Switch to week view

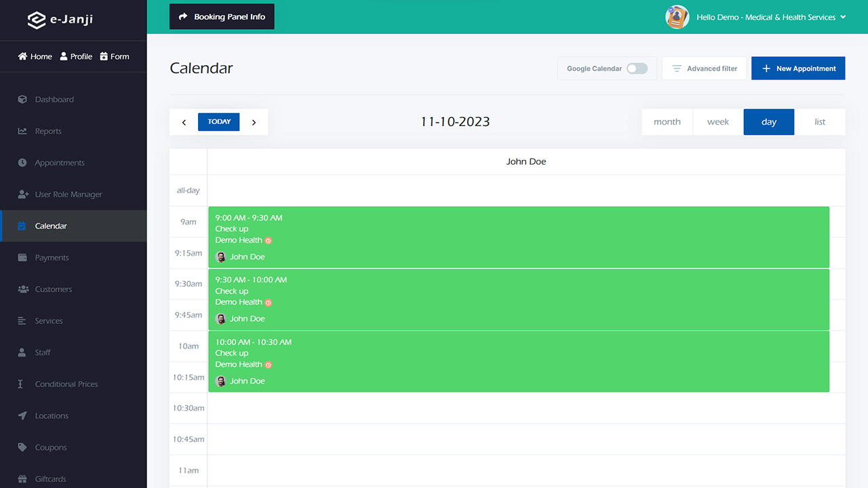[718, 122]
